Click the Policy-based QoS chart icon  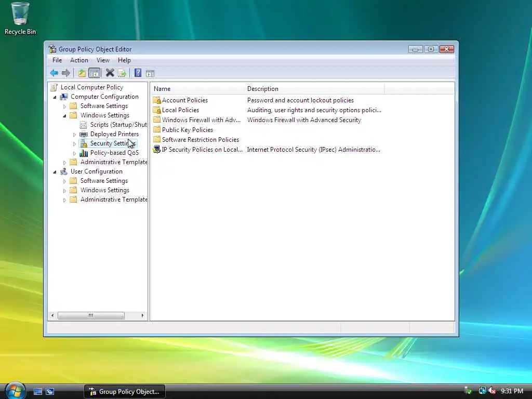(x=84, y=153)
